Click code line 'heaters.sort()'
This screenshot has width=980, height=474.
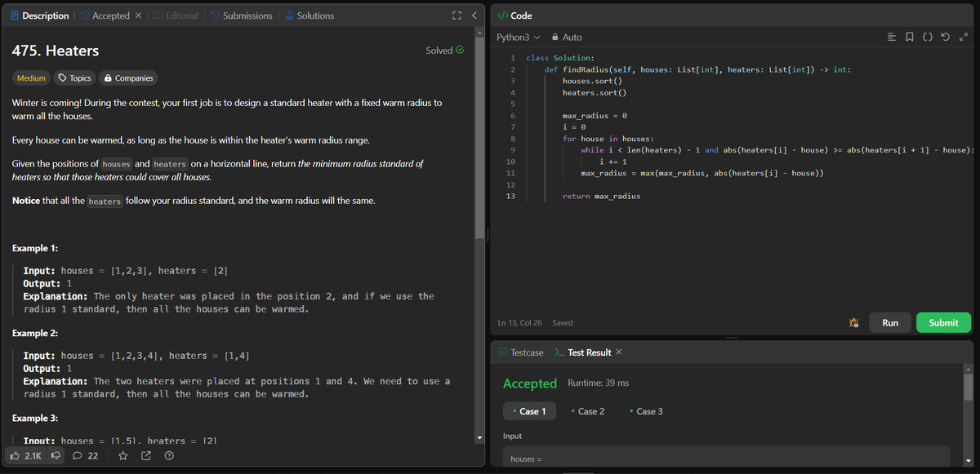[595, 93]
